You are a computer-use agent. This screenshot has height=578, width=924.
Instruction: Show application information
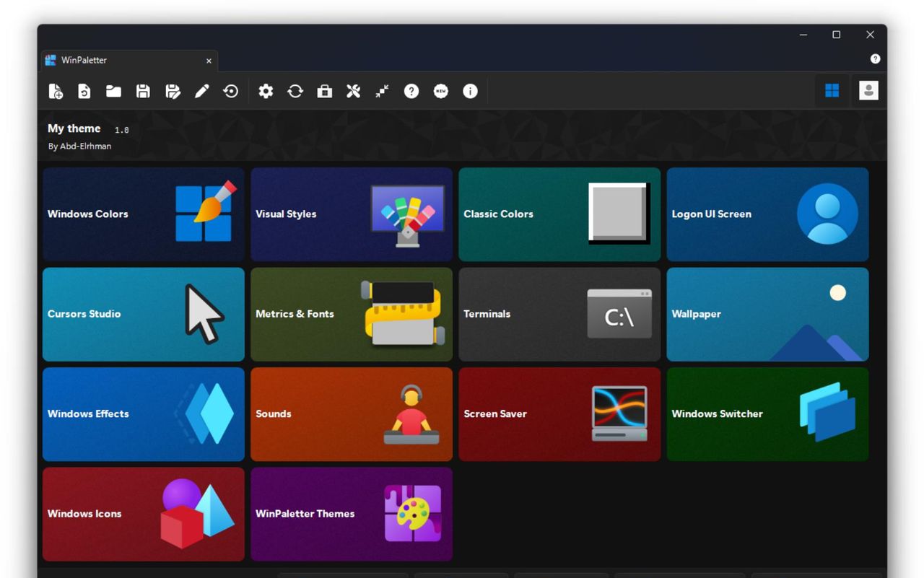[x=470, y=91]
